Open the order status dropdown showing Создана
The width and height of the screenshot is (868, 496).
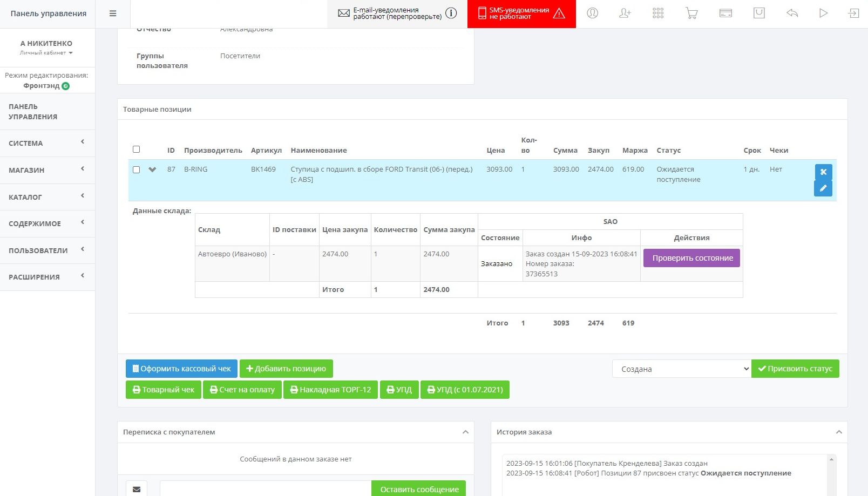681,369
